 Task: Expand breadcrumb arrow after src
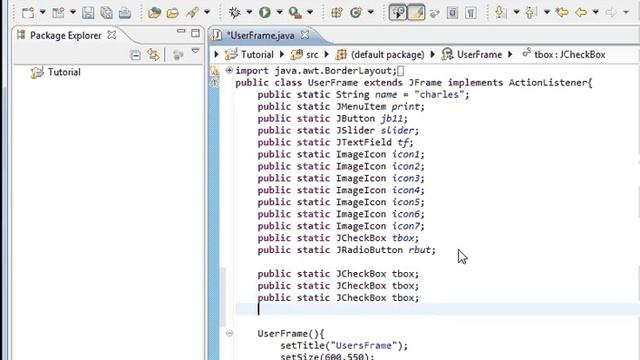(326, 55)
